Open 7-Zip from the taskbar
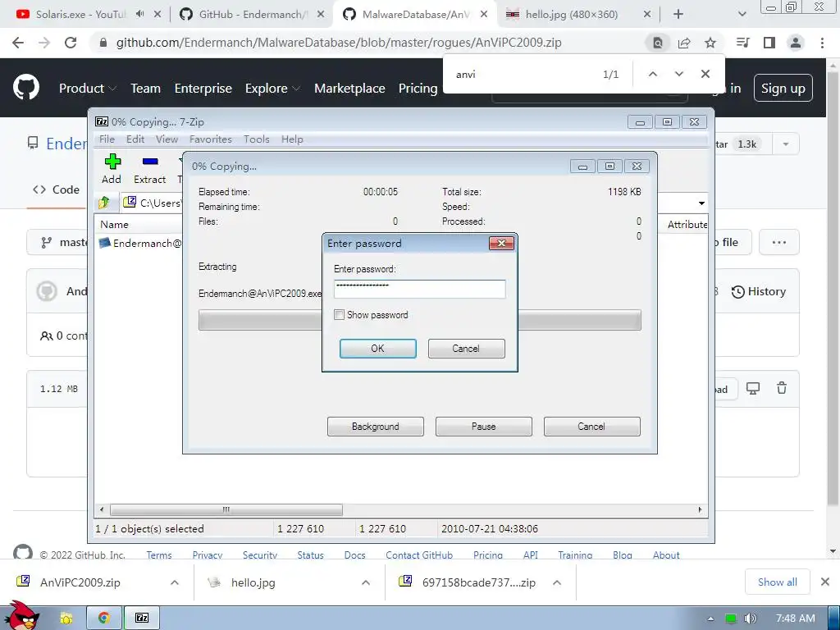840x630 pixels. click(142, 619)
